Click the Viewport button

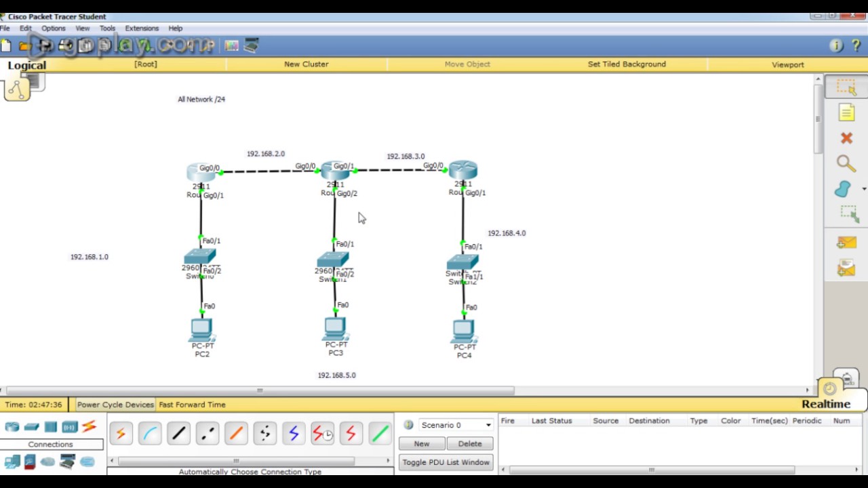coord(788,64)
